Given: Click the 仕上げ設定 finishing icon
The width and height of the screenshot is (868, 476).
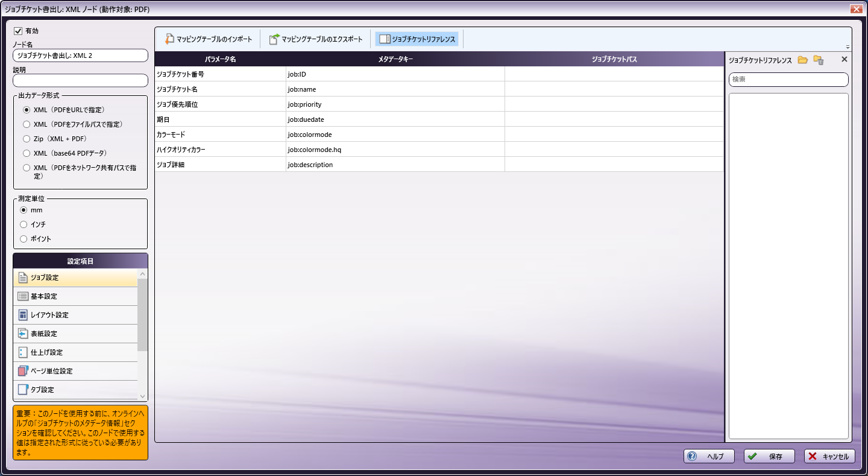Looking at the screenshot, I should point(23,352).
